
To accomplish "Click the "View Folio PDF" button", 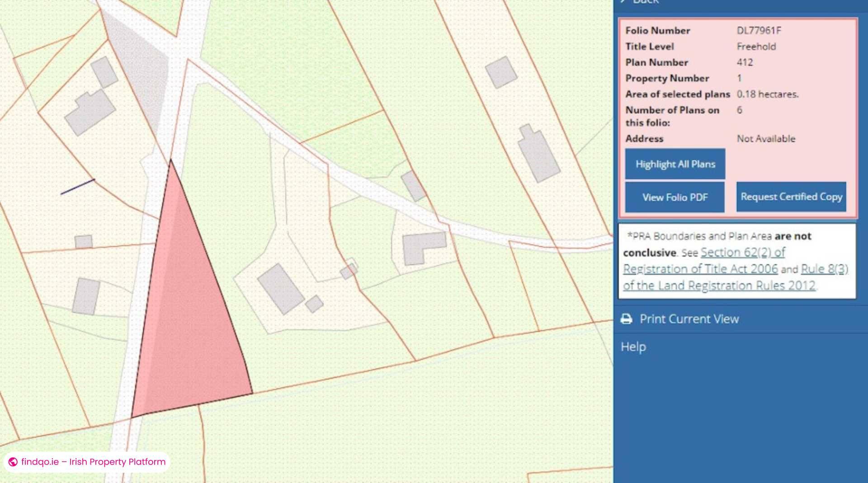I will (x=675, y=197).
